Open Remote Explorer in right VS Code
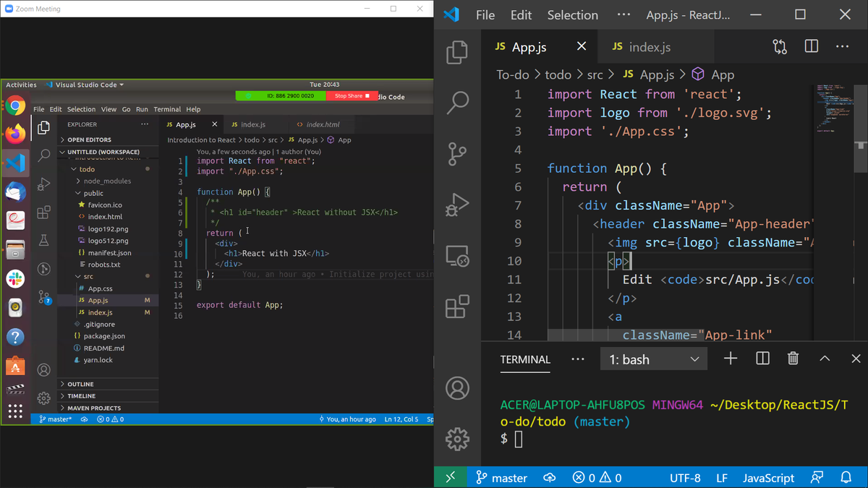The height and width of the screenshot is (488, 868). (457, 256)
